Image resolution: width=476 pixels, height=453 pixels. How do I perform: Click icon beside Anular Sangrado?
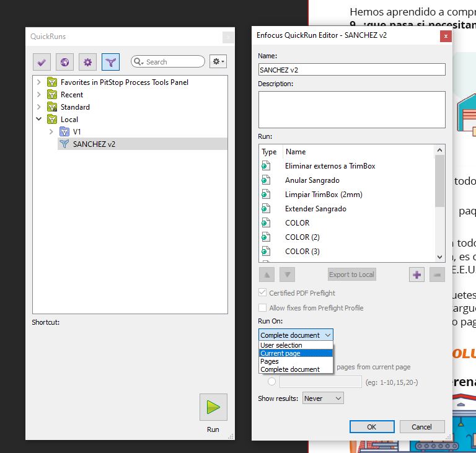[266, 180]
